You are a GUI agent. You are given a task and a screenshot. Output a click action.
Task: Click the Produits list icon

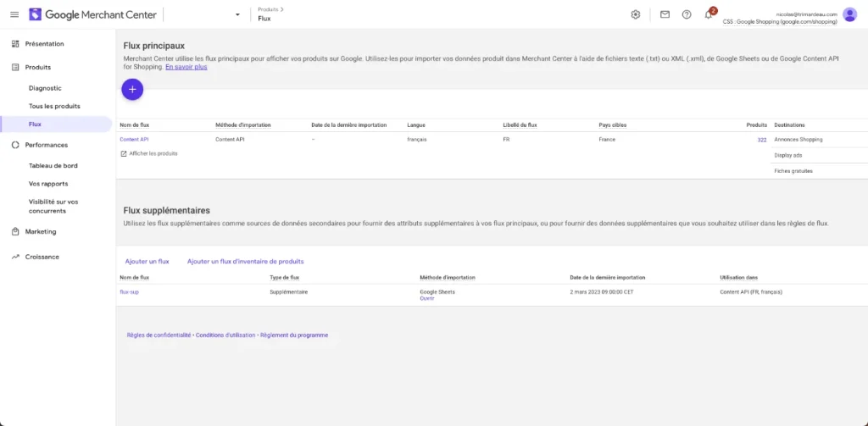(15, 67)
